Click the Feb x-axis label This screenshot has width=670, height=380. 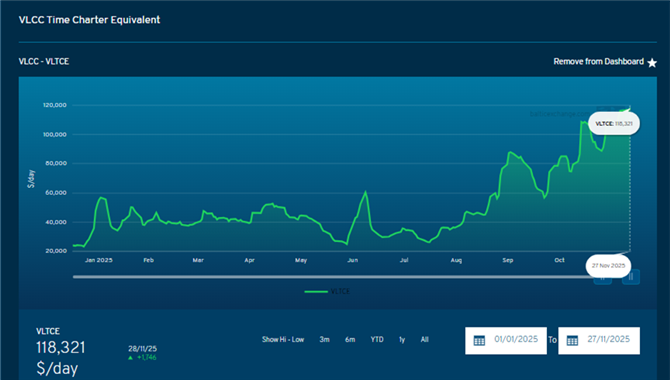[x=148, y=260]
